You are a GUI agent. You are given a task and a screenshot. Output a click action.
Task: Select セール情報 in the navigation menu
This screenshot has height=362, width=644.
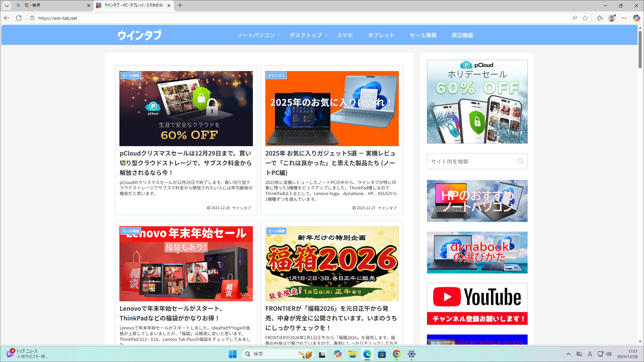click(x=423, y=35)
